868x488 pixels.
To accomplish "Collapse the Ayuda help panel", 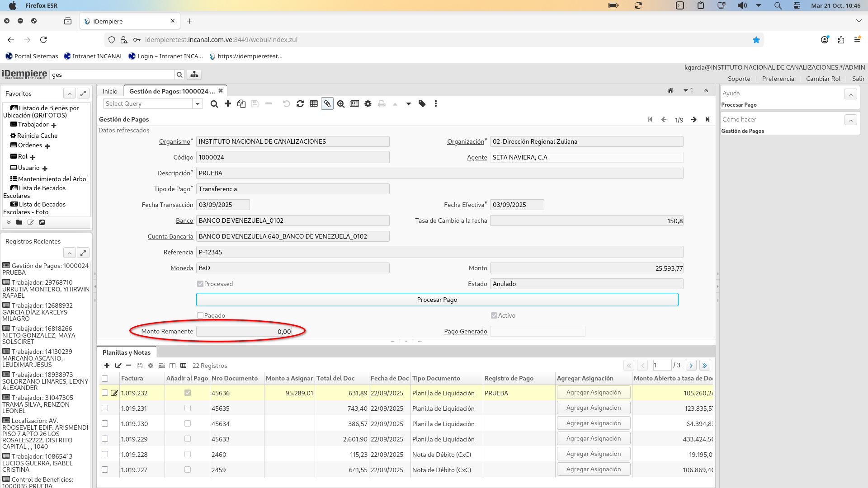I will pos(850,94).
